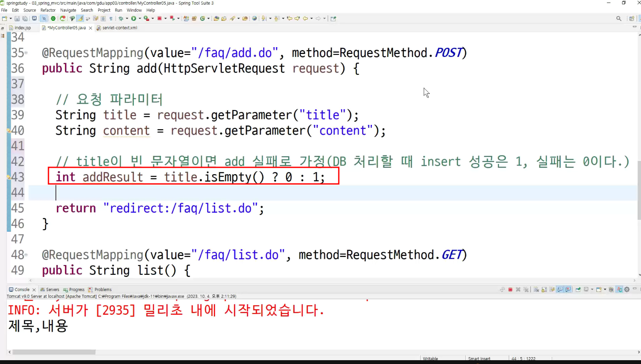
Task: Click the Last Edit Location icon
Action: coord(289,18)
